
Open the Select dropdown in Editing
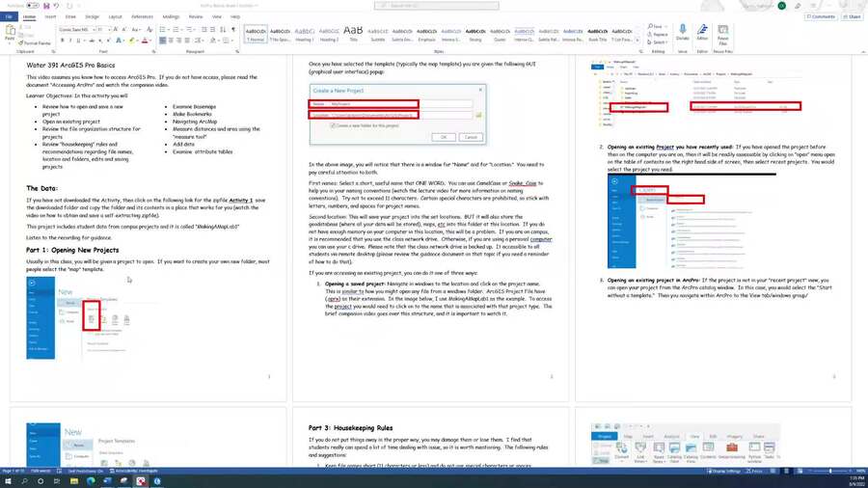click(659, 42)
